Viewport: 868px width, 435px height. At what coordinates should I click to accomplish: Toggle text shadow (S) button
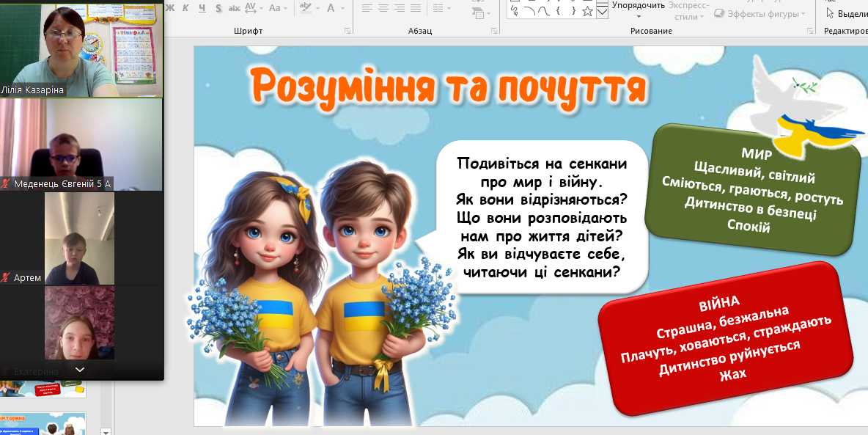[x=218, y=8]
